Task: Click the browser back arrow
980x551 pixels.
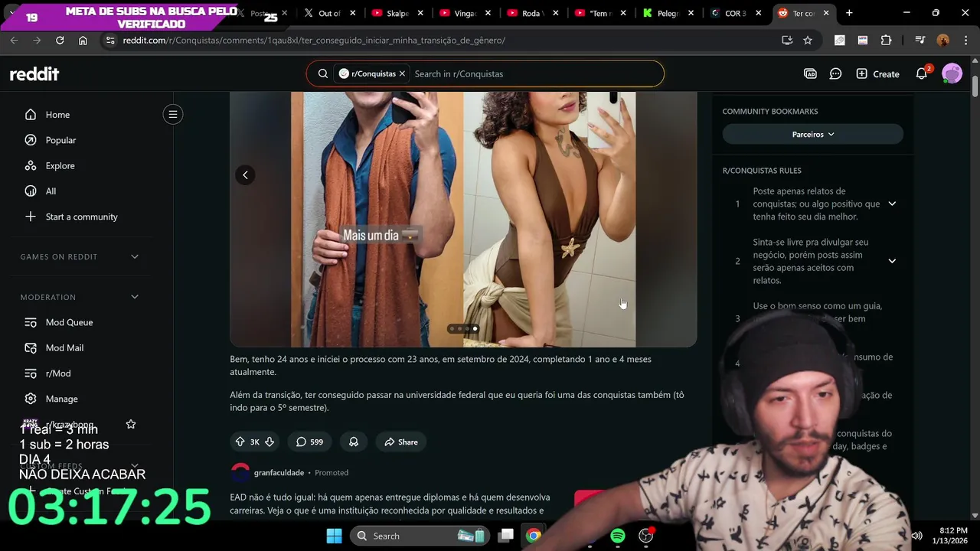Action: pos(14,41)
